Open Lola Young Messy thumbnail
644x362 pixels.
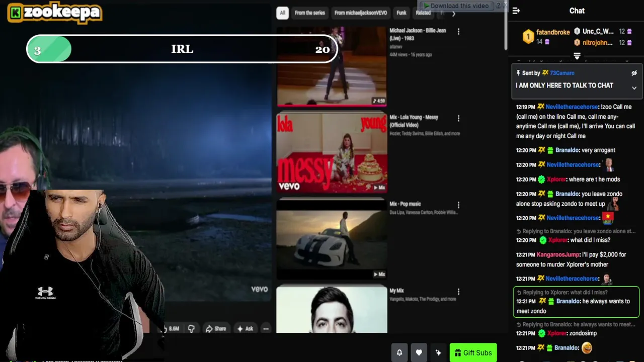pos(332,152)
